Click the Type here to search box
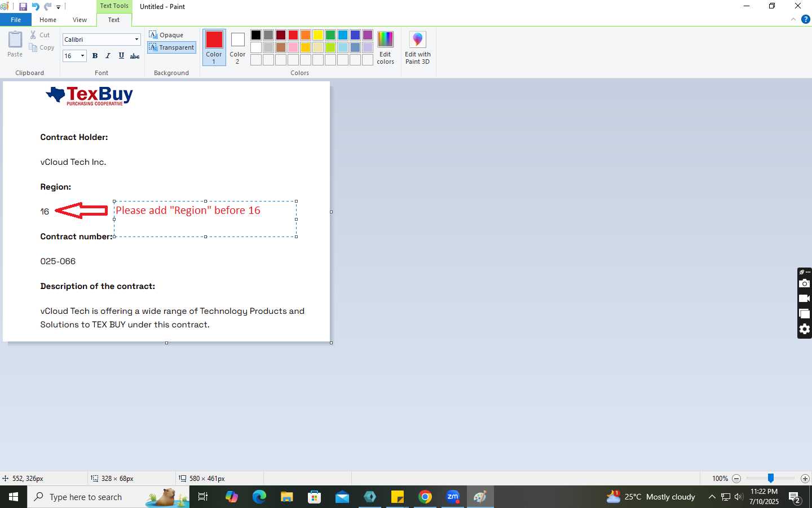This screenshot has width=812, height=508. tap(108, 497)
